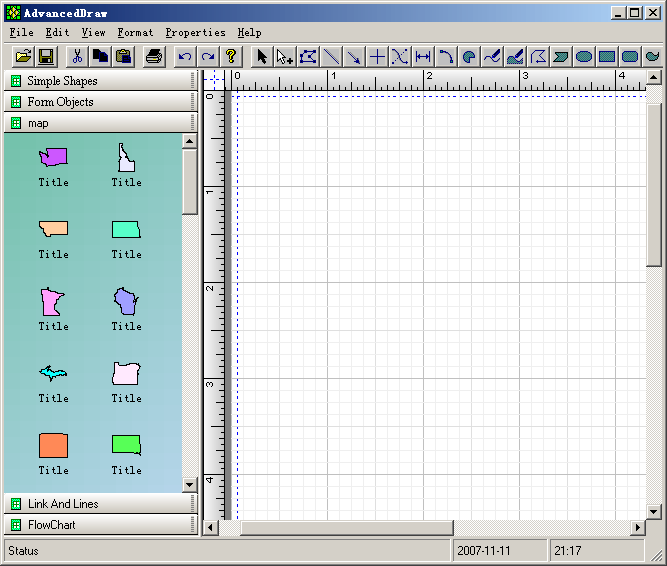Select the pointer-with-plus tool
This screenshot has height=566, width=667.
click(x=285, y=57)
